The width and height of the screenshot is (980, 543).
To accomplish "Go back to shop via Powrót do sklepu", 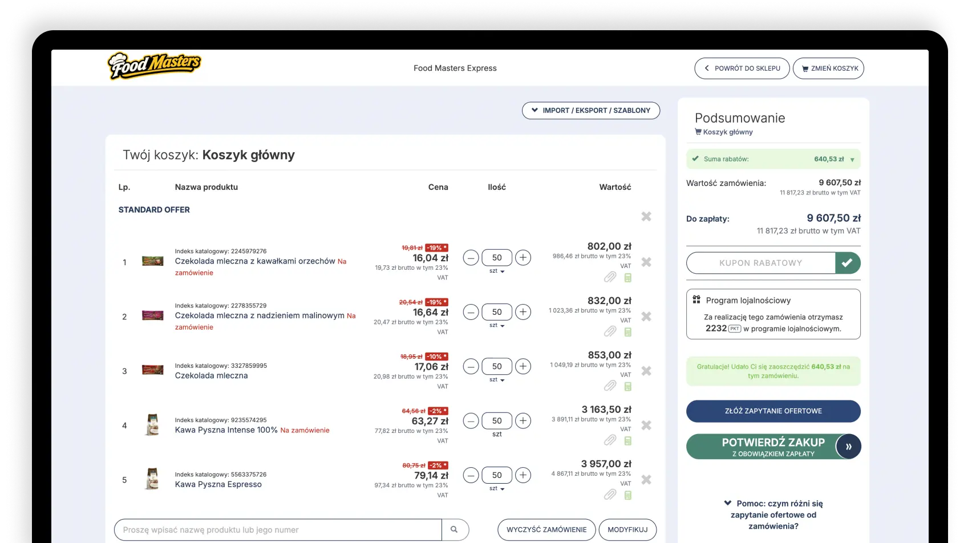I will point(742,68).
